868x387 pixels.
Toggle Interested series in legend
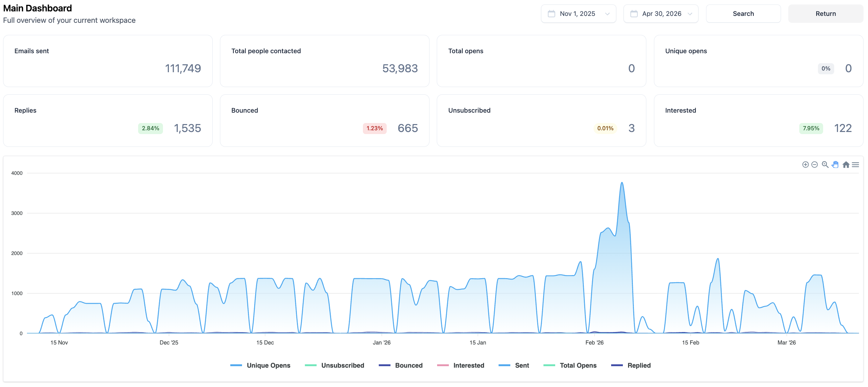point(461,365)
